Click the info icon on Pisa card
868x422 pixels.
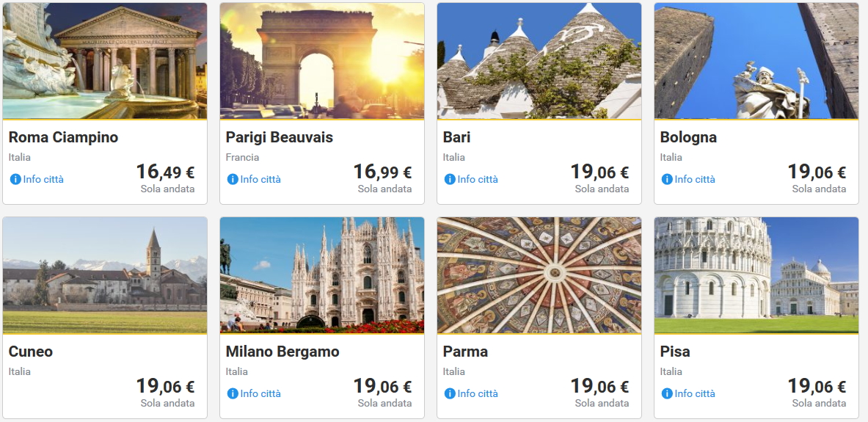[x=667, y=393]
